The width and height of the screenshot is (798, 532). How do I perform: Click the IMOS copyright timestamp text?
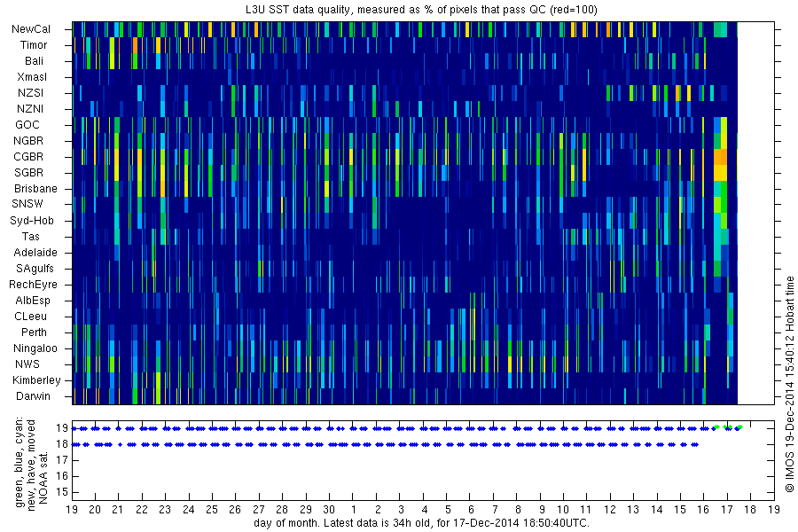point(789,384)
